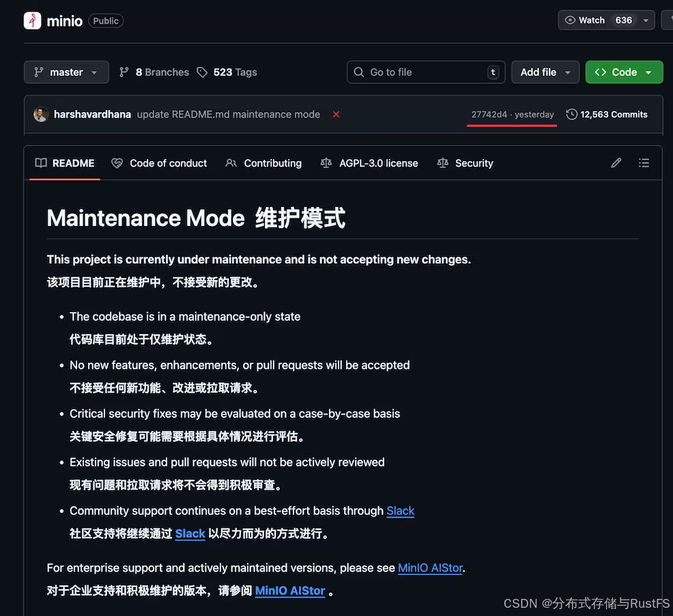
Task: Switch to the Code of conduct tab
Action: click(159, 163)
